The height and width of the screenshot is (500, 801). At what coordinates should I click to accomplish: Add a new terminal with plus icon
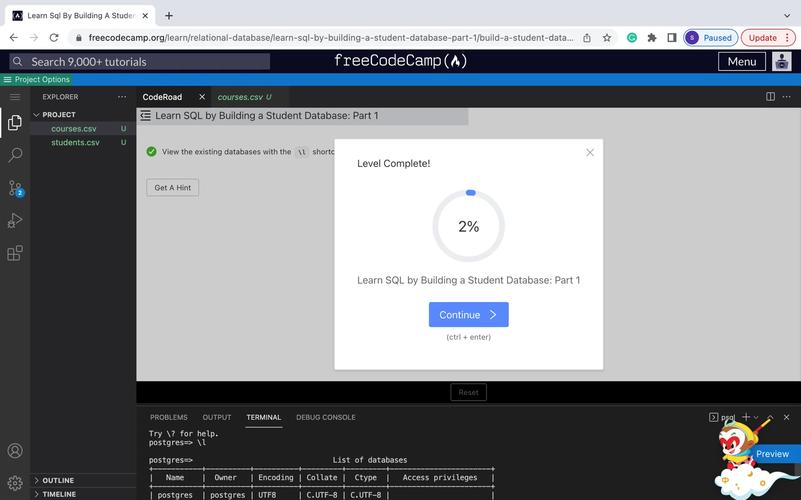pyautogui.click(x=746, y=417)
